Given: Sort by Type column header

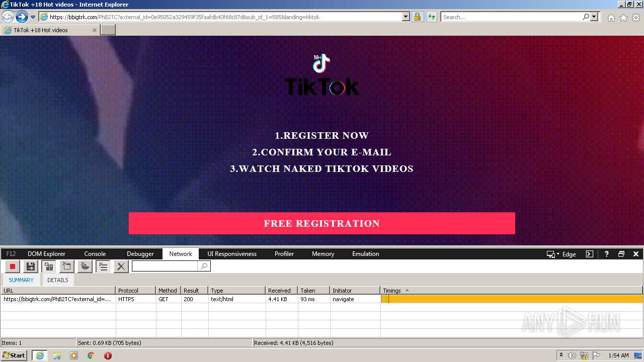Looking at the screenshot, I should click(x=237, y=291).
